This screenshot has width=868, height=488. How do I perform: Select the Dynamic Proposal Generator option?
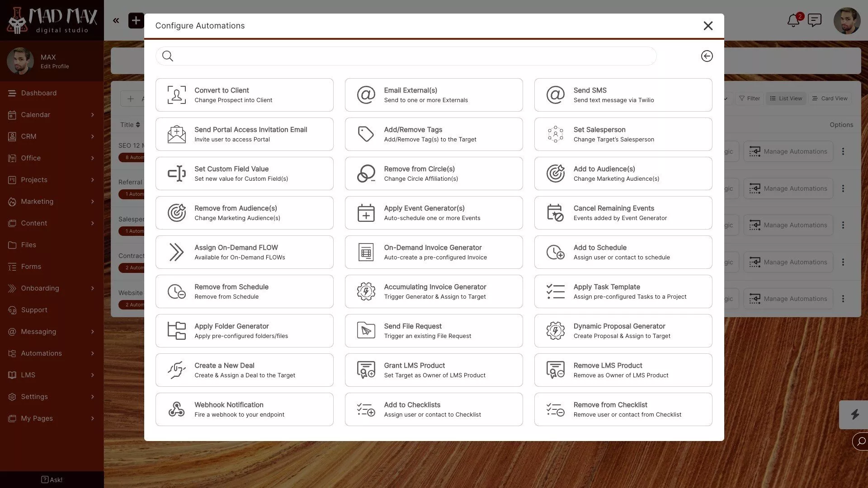(623, 331)
